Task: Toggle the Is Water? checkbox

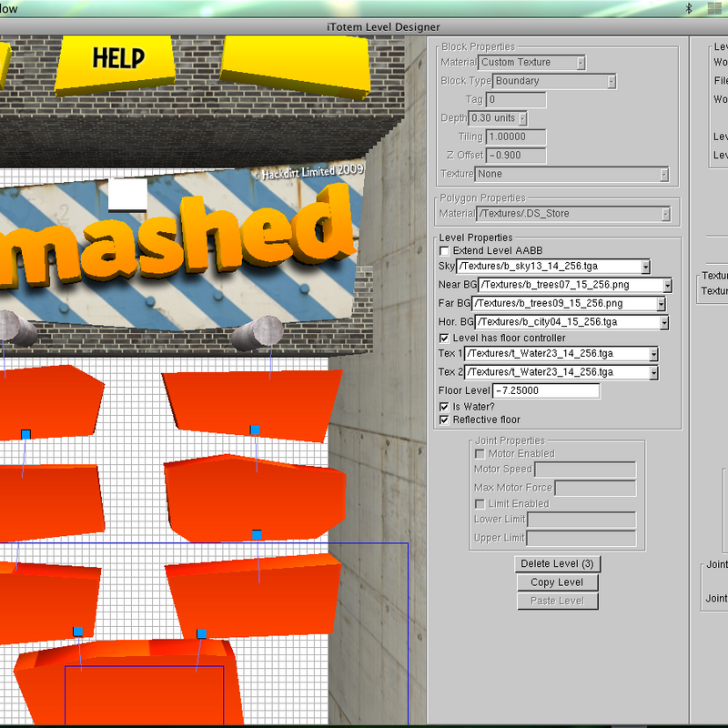Action: pos(444,407)
